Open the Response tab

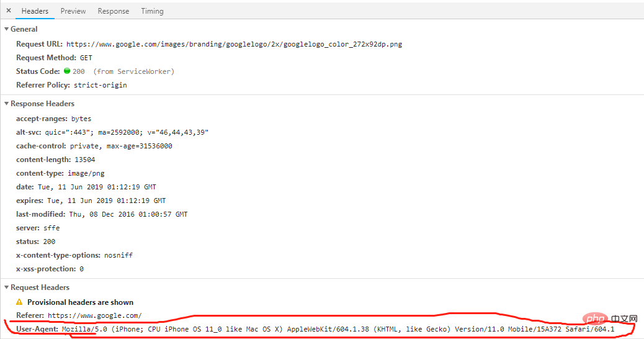point(114,11)
